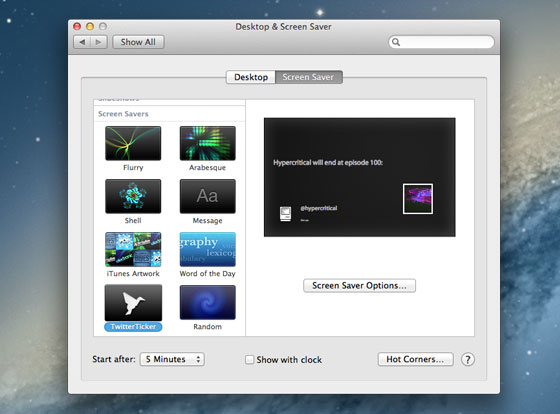Enable Show with clock checkbox
The width and height of the screenshot is (560, 414).
pos(249,359)
